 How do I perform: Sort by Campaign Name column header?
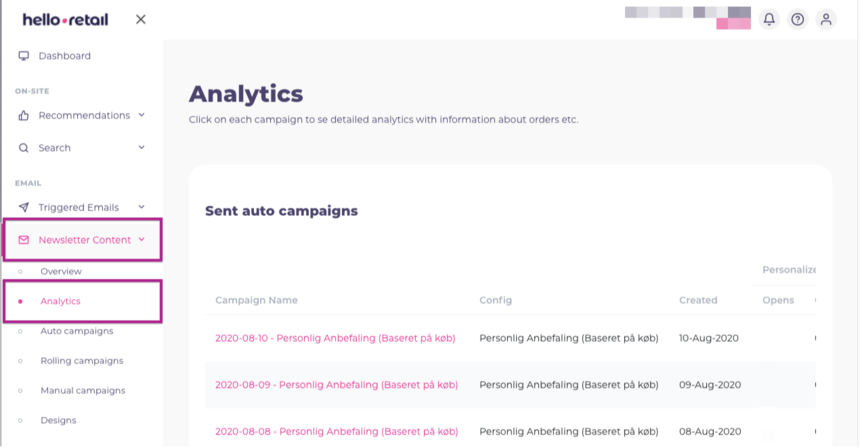(x=256, y=300)
